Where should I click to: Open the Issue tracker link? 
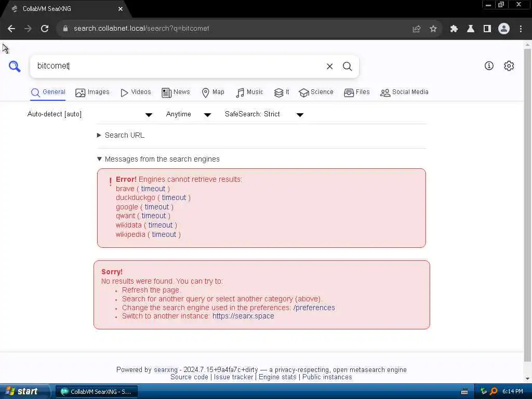tap(233, 377)
